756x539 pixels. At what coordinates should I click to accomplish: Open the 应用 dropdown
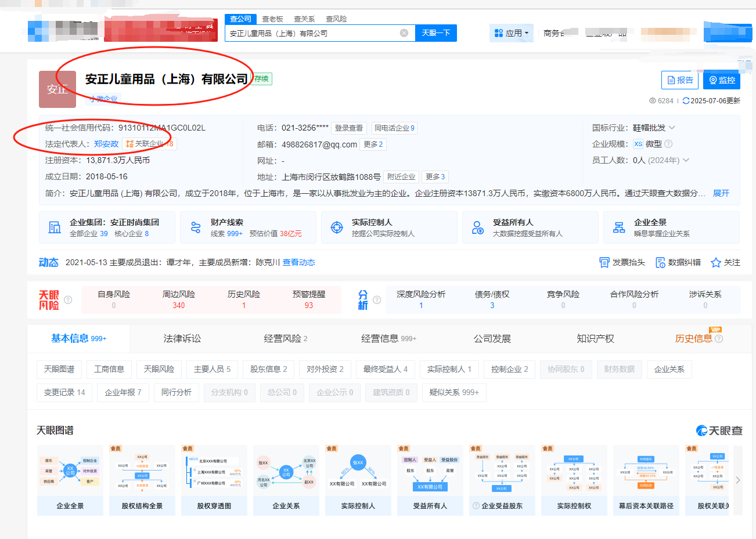pyautogui.click(x=512, y=33)
